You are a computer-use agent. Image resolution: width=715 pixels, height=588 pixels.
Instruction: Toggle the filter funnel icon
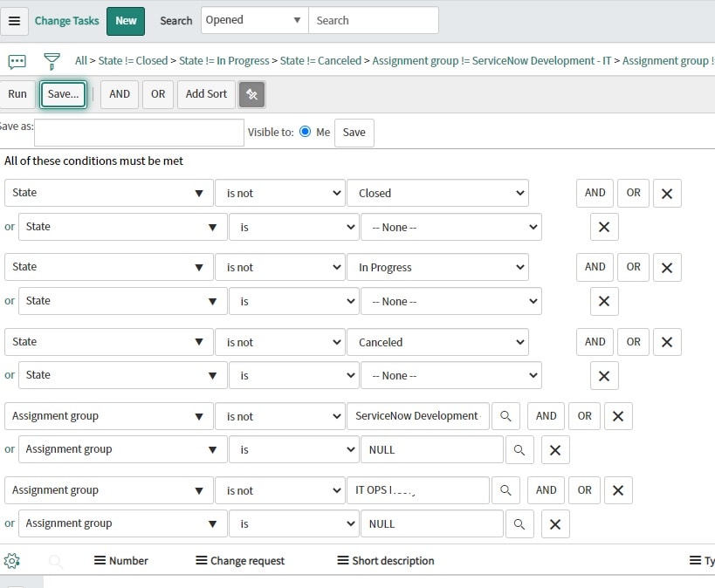point(52,61)
